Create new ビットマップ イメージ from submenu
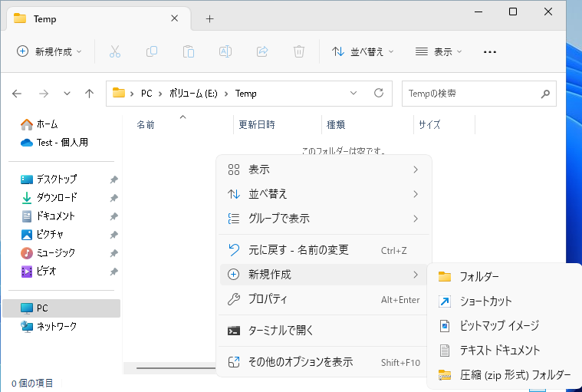 coord(505,325)
